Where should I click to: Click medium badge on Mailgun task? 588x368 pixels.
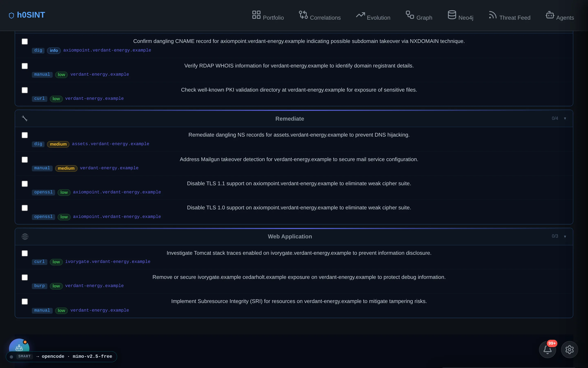(66, 168)
